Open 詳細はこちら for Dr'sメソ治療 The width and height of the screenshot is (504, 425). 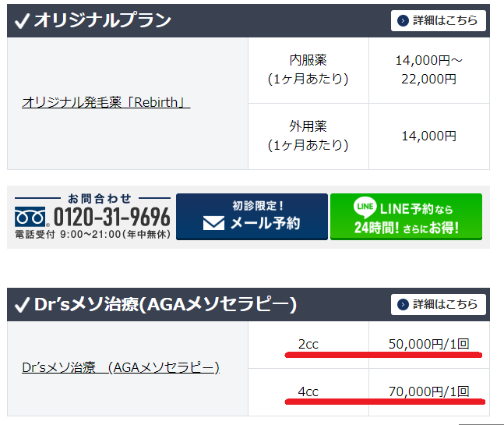[438, 304]
